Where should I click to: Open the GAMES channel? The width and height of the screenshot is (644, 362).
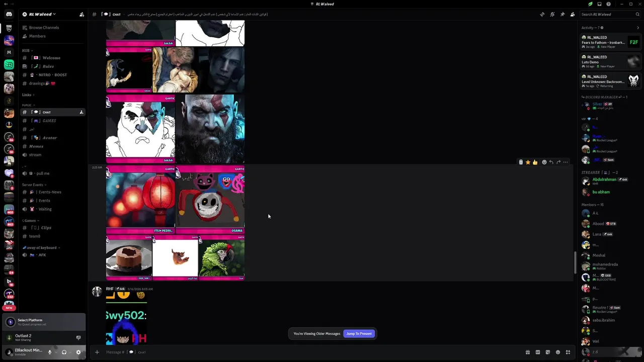53,121
